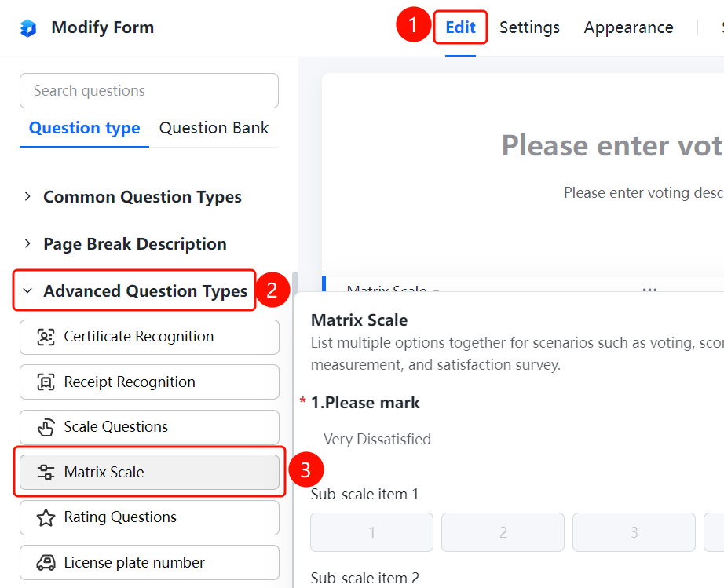
Task: Switch to Question Bank tab
Action: [214, 128]
